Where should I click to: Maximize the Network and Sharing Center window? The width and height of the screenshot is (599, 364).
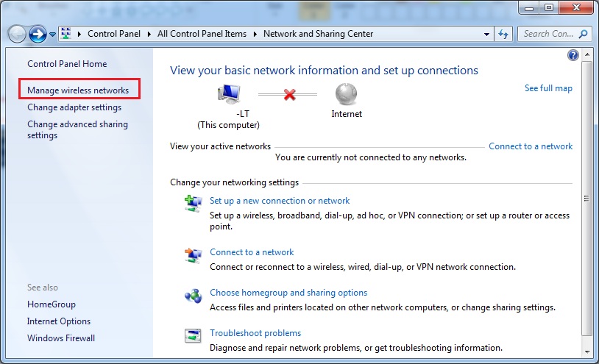click(x=549, y=7)
